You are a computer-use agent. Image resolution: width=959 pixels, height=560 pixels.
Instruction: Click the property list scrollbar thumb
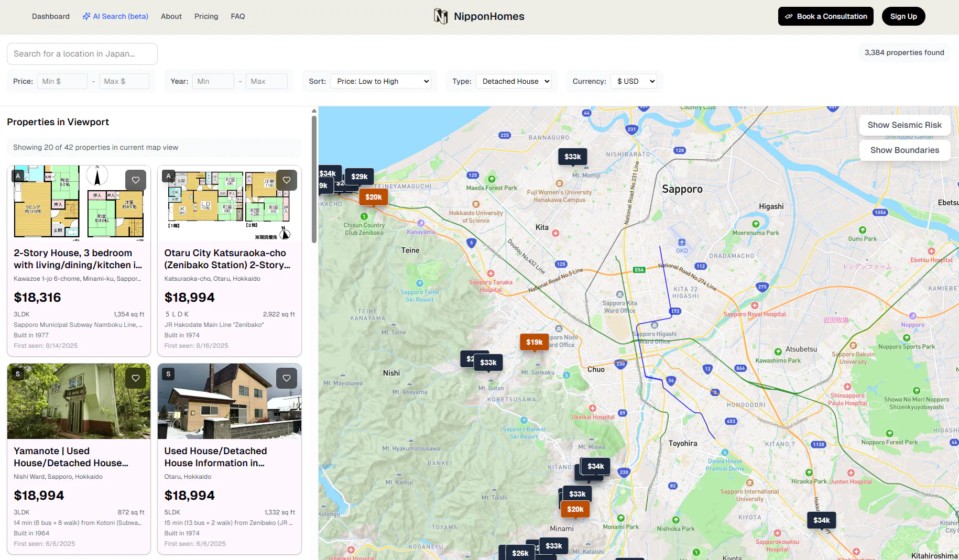314,179
